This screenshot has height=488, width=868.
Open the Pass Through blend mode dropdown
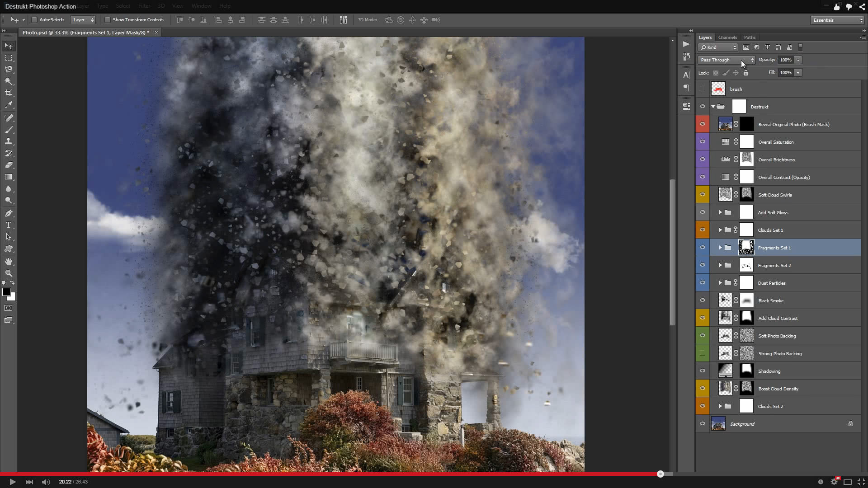point(726,60)
